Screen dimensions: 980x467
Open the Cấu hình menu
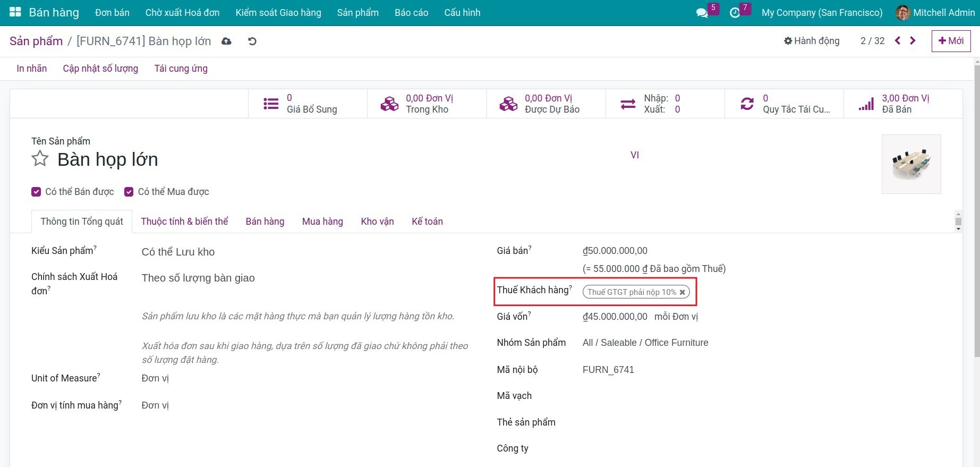pos(462,13)
